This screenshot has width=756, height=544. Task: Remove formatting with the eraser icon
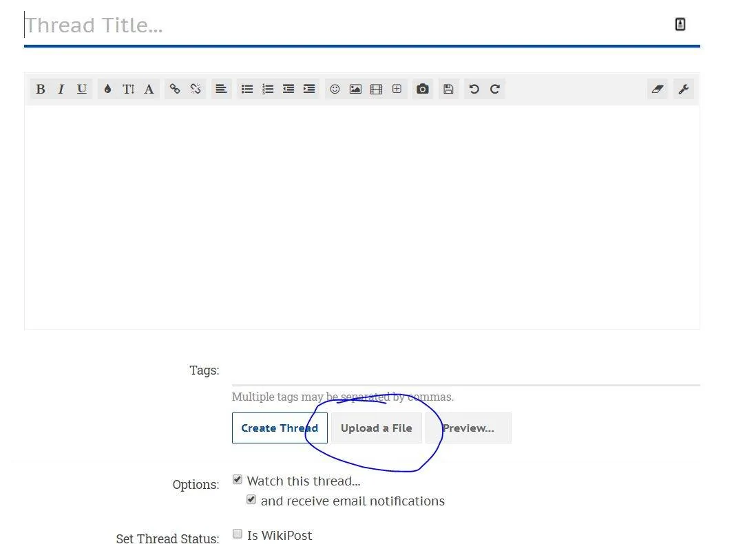tap(658, 90)
